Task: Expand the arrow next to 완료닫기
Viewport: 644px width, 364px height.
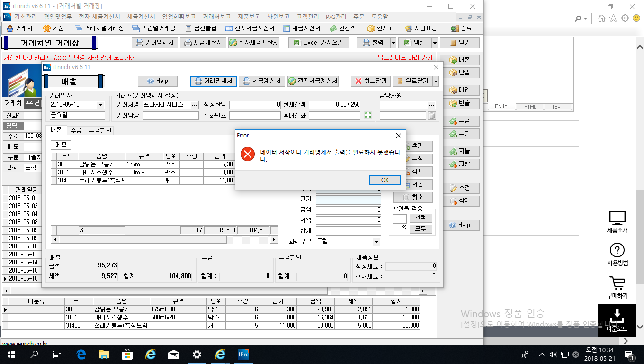Action: (436, 81)
